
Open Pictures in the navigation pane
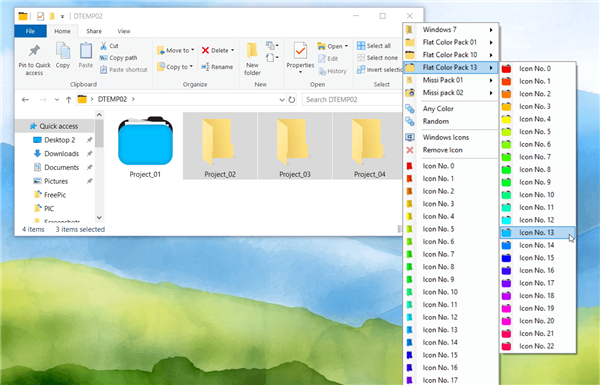point(56,181)
